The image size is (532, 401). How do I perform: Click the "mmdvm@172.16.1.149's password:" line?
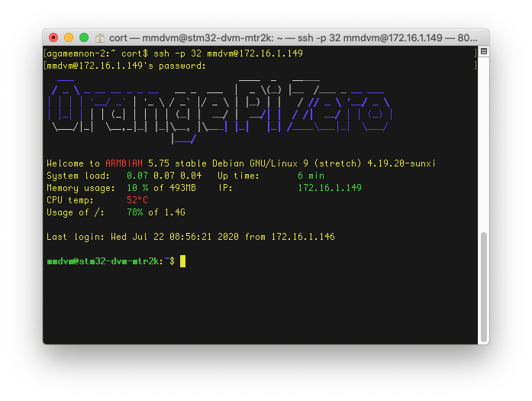(x=126, y=66)
